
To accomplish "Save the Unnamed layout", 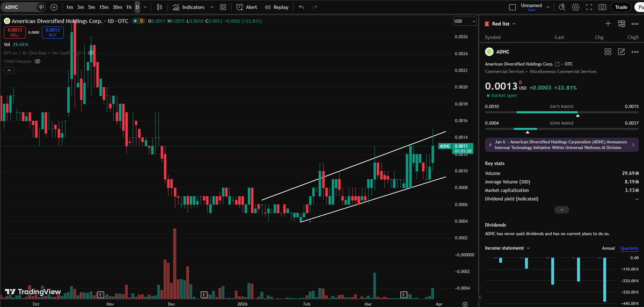I will tap(531, 10).
